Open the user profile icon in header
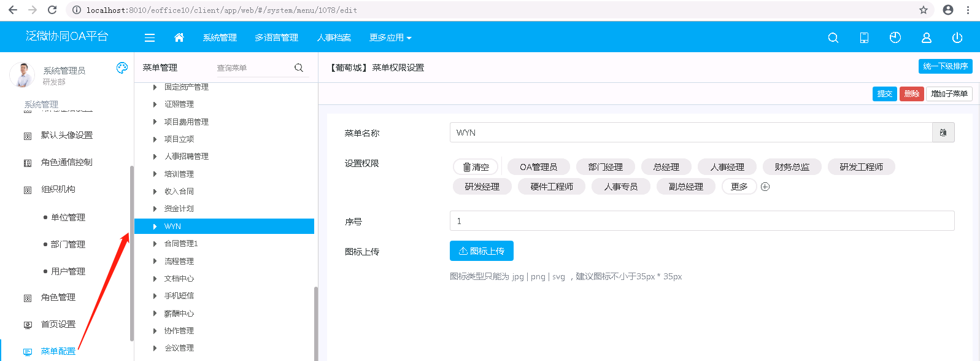The width and height of the screenshot is (980, 361). [x=926, y=37]
